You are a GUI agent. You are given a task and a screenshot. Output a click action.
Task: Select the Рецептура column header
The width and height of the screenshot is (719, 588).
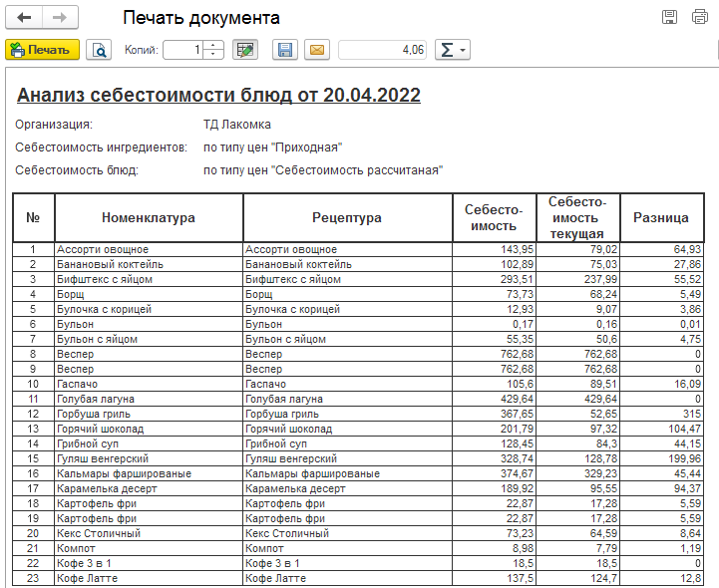(x=346, y=217)
